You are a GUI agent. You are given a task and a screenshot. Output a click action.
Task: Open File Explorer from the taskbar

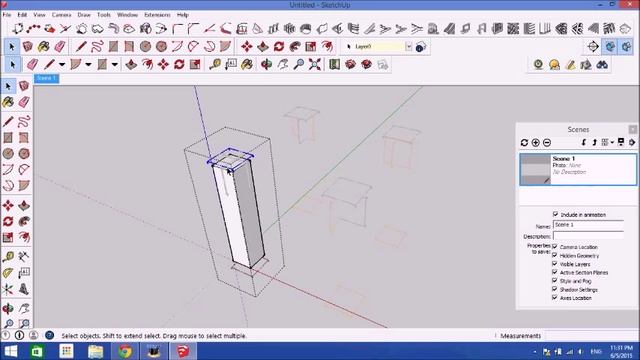click(96, 351)
